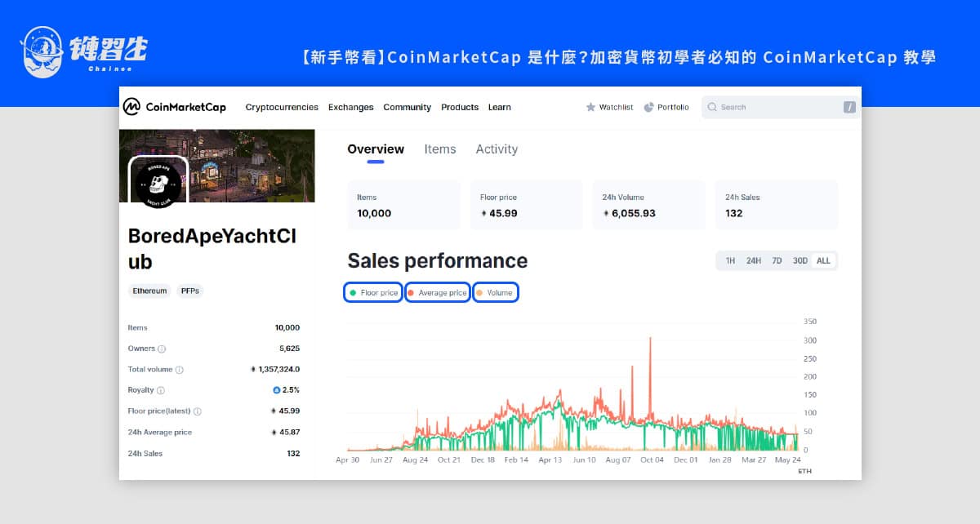This screenshot has height=524, width=980.
Task: Click the search magnifier icon
Action: (712, 107)
